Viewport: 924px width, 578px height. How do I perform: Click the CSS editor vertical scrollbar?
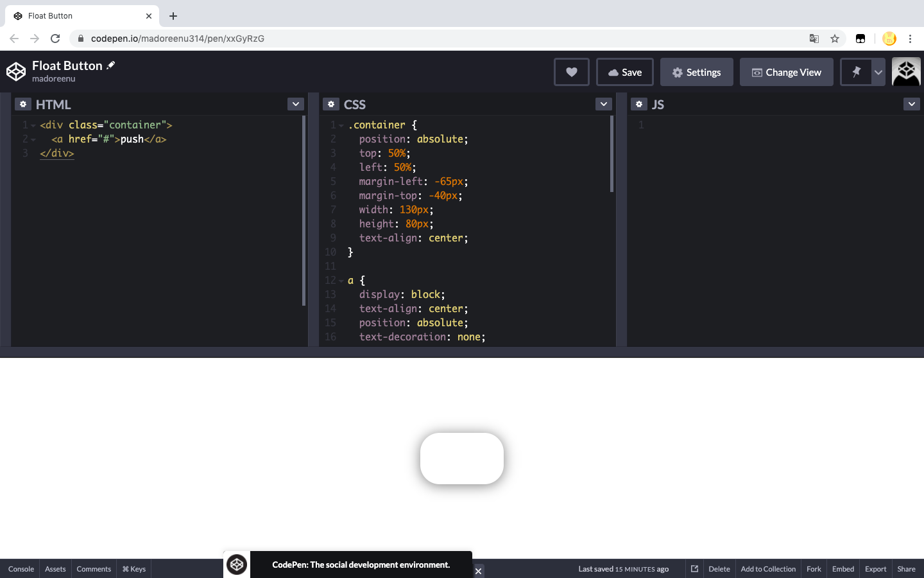point(612,154)
